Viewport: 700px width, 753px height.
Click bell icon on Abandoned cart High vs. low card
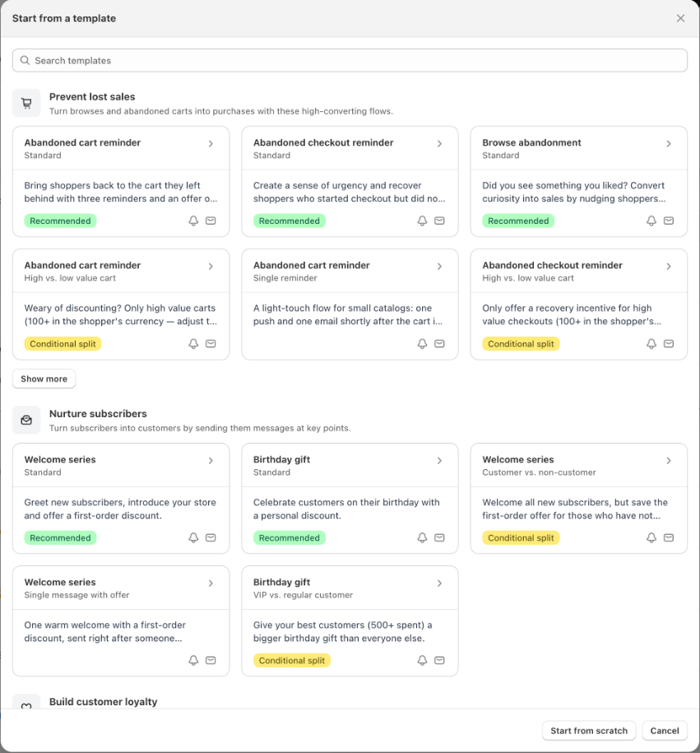click(x=193, y=344)
